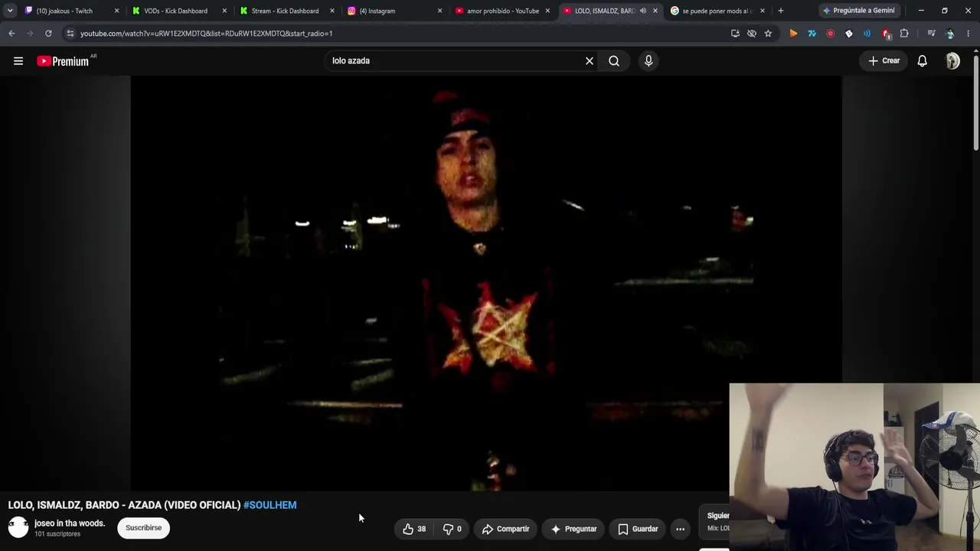The image size is (980, 551).
Task: Open the Extensions puzzle-piece menu
Action: (x=904, y=34)
